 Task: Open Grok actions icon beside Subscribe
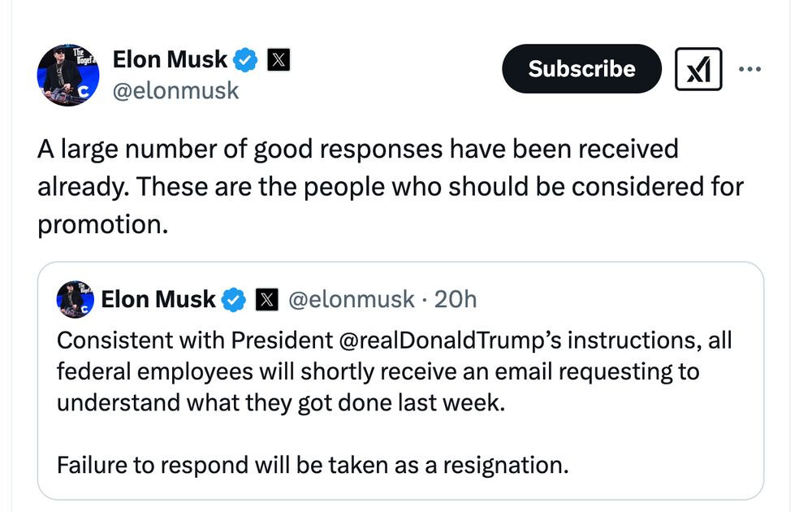pos(698,69)
